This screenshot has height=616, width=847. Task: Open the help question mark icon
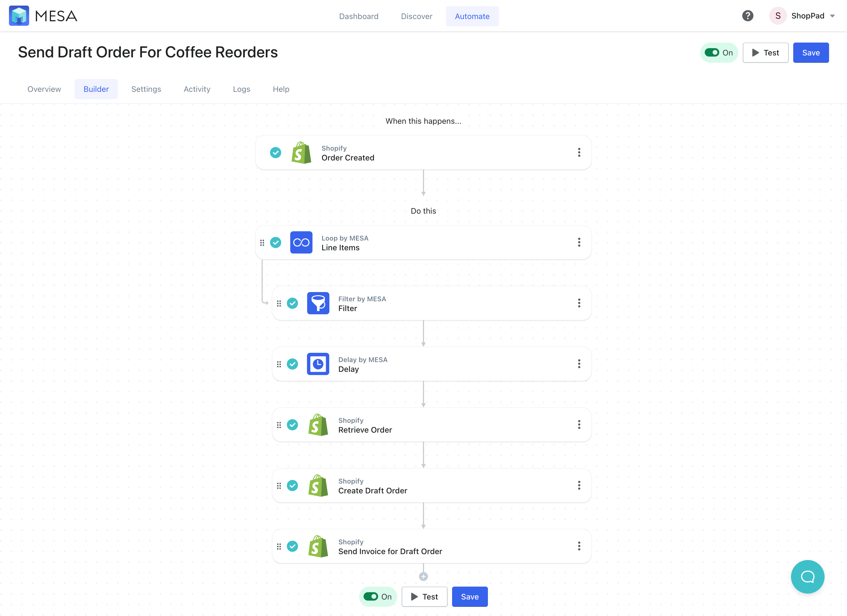click(747, 16)
